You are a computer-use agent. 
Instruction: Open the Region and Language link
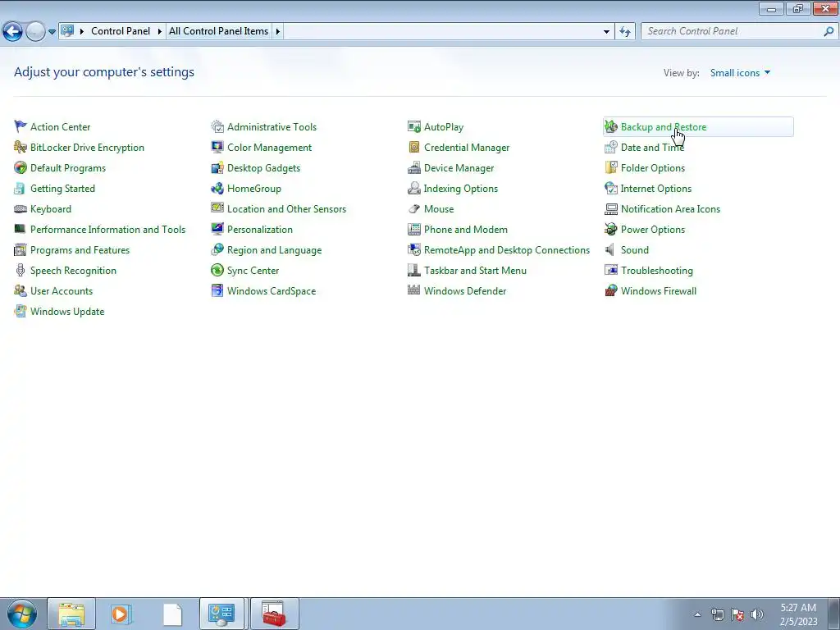(x=274, y=250)
